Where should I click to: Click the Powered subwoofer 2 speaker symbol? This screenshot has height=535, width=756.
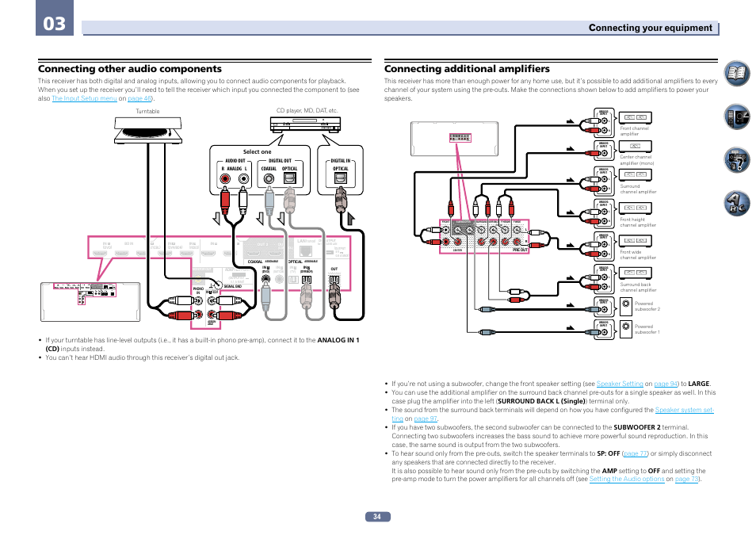pyautogui.click(x=625, y=306)
